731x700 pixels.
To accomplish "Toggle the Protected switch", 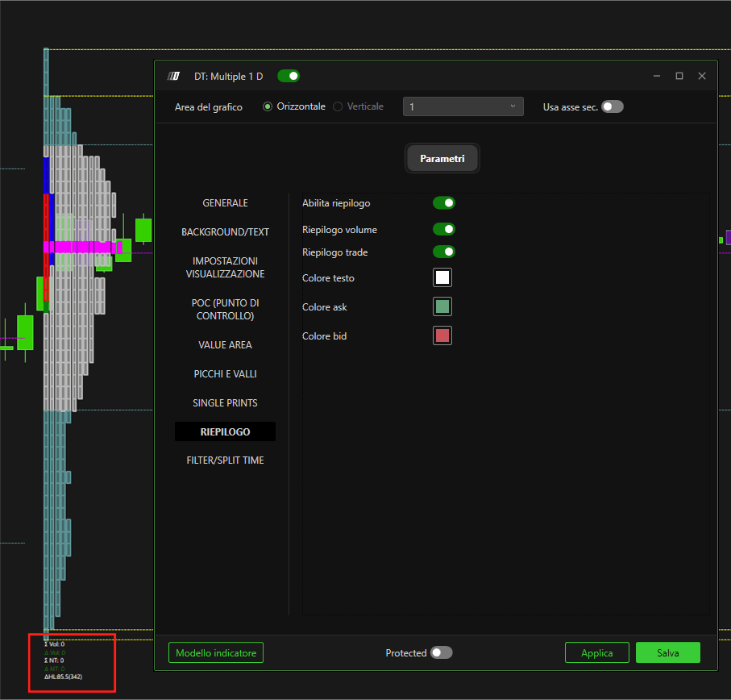I will point(441,652).
